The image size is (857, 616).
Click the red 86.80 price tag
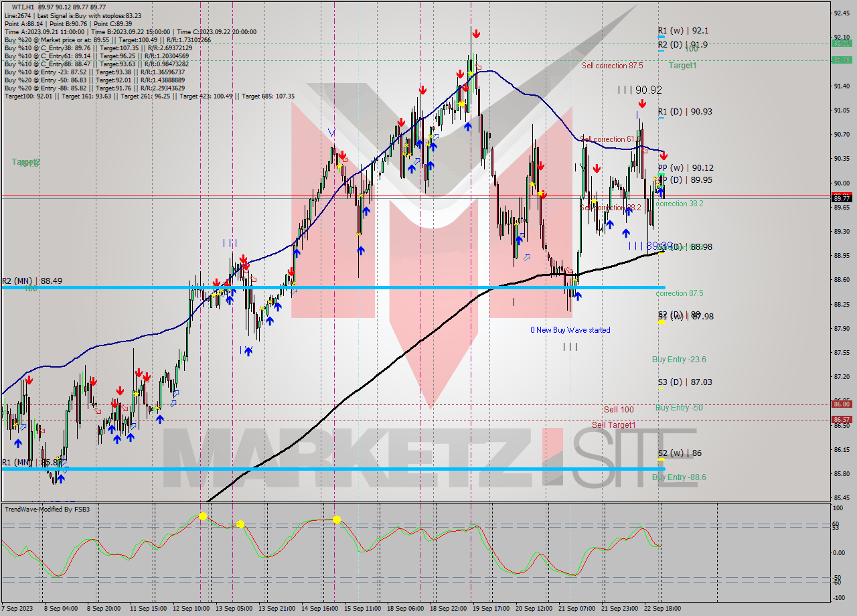842,404
